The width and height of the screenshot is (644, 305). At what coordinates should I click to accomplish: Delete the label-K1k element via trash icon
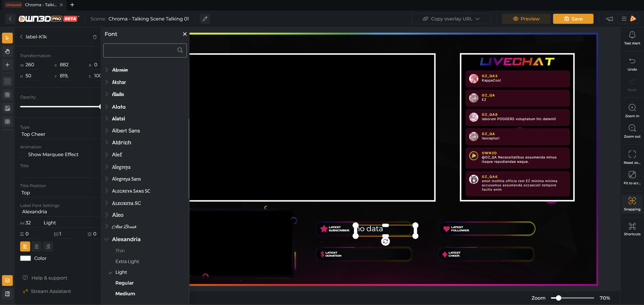point(95,37)
